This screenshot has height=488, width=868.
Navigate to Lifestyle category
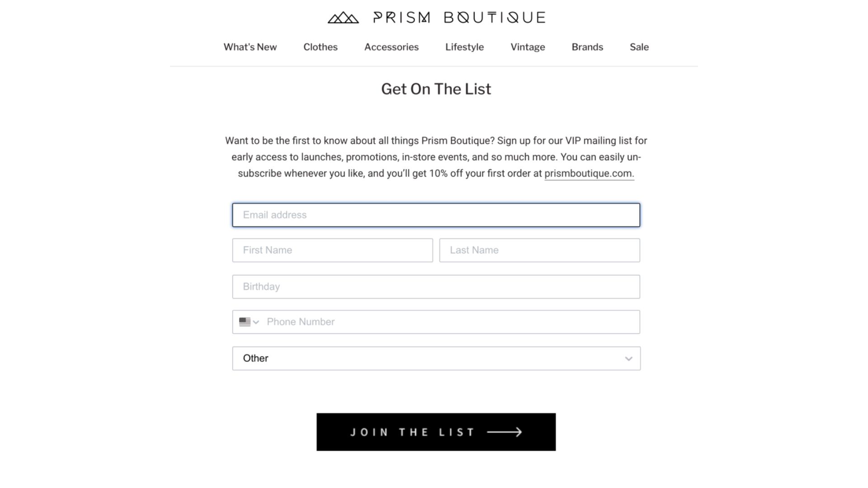click(x=464, y=47)
